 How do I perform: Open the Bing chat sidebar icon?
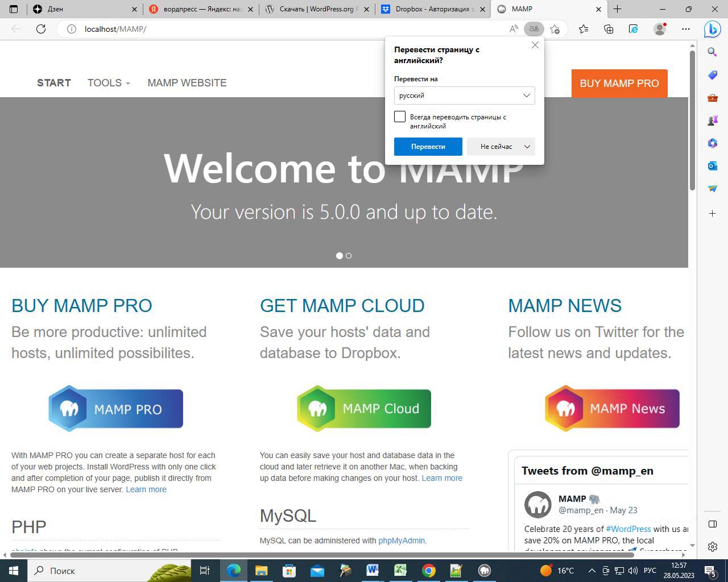712,29
